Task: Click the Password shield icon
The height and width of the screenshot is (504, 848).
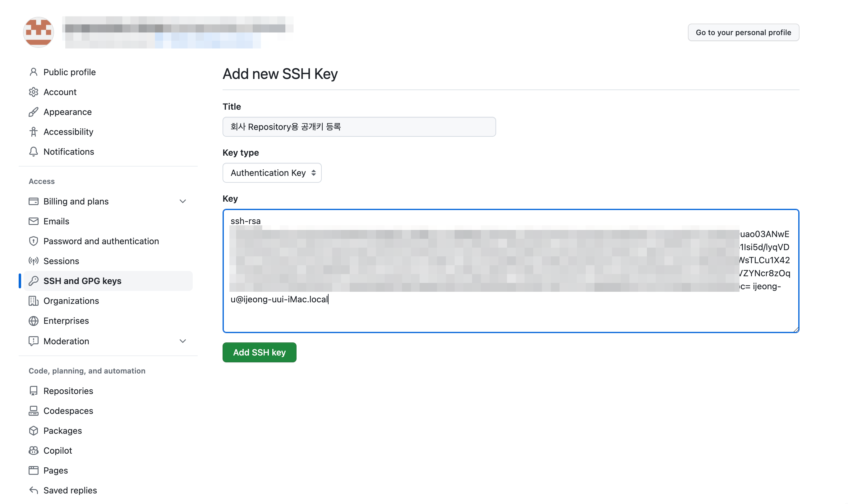Action: click(33, 241)
